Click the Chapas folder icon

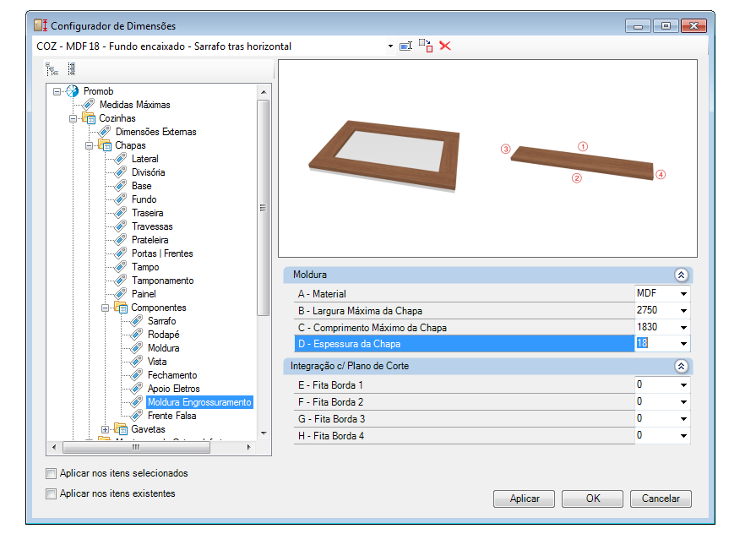pyautogui.click(x=105, y=145)
